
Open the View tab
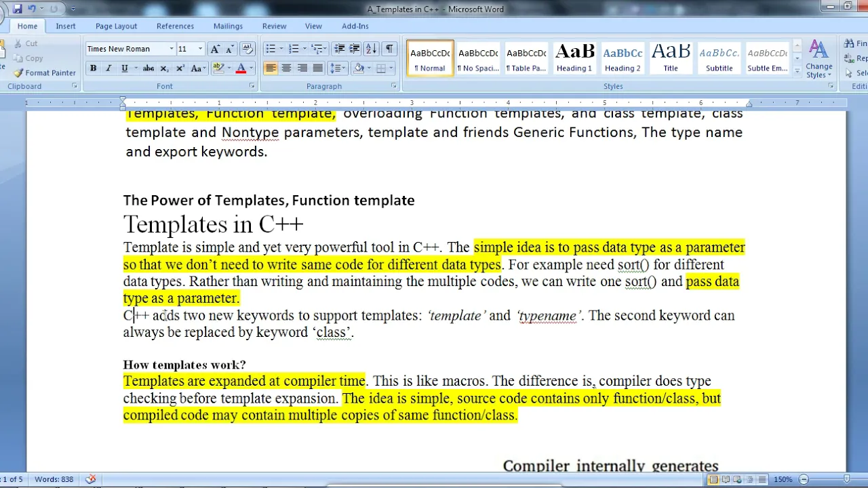313,26
